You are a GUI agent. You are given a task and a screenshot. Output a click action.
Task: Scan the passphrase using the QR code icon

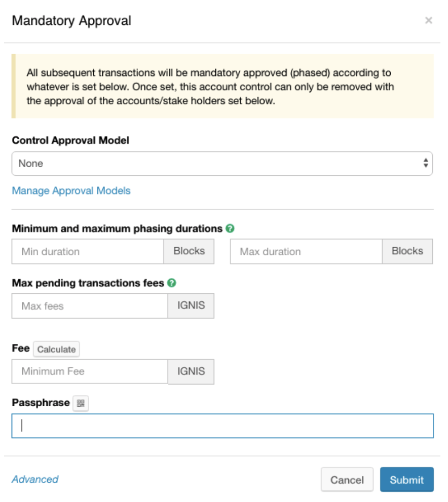point(81,403)
